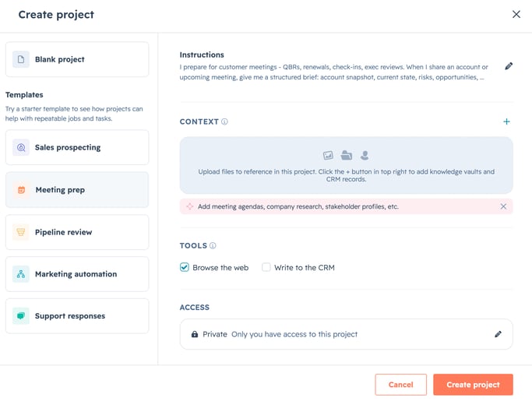
Task: Click the person icon in Context area
Action: point(365,156)
